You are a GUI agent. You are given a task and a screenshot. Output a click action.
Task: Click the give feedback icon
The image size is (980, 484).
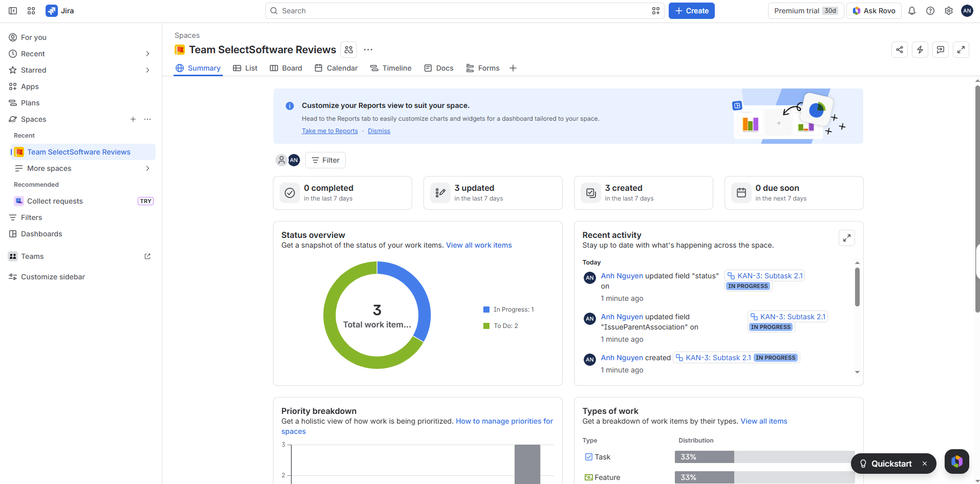pos(941,50)
